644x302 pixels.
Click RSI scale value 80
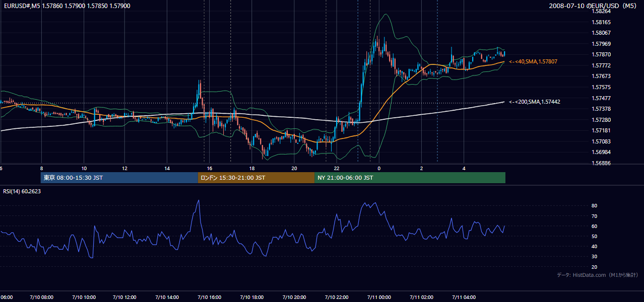click(x=594, y=206)
